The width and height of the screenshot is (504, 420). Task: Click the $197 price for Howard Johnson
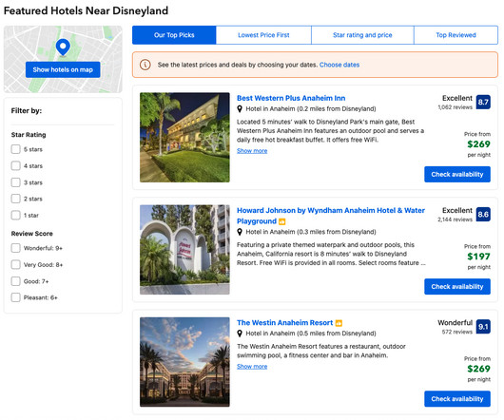478,257
